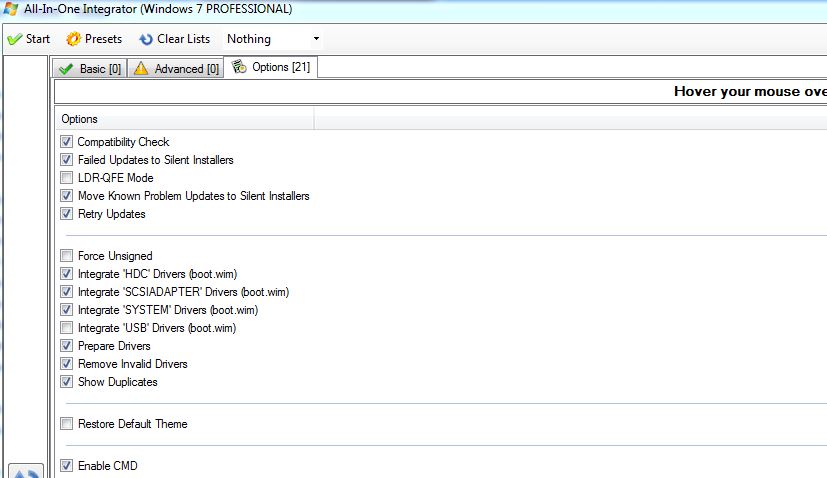
Task: Click the Clear Lists button
Action: [x=175, y=39]
